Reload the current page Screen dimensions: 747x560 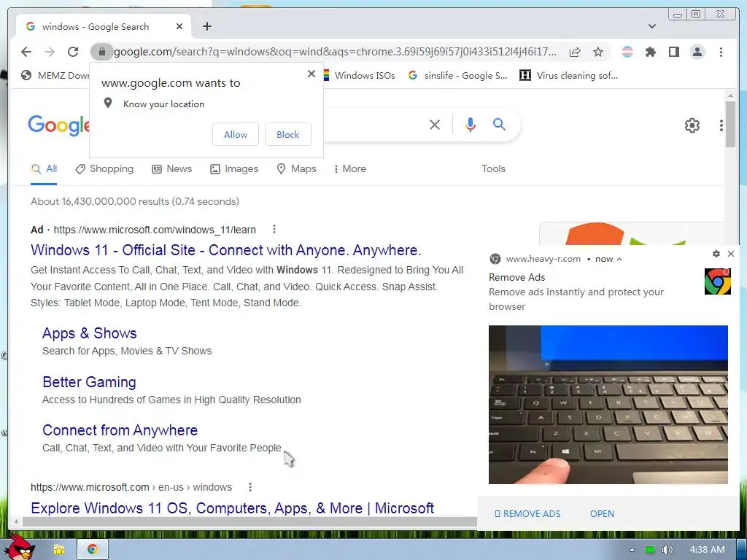coord(73,52)
